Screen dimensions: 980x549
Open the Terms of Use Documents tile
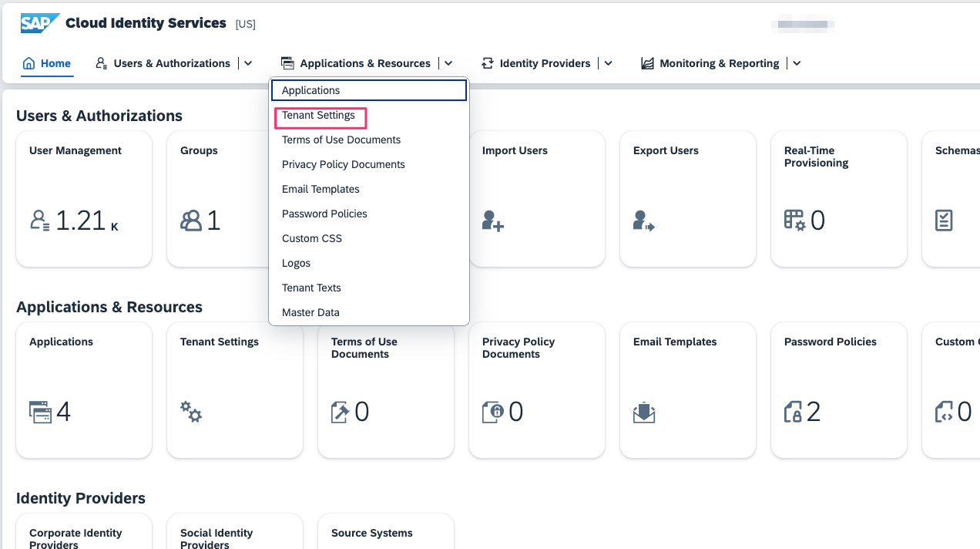385,389
